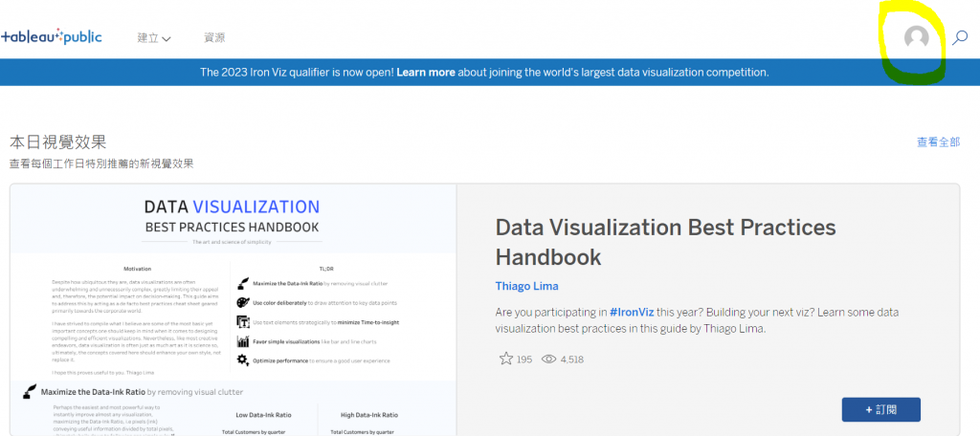This screenshot has height=436, width=980.
Task: Click the + 訂閱 subscribe button
Action: [x=880, y=409]
